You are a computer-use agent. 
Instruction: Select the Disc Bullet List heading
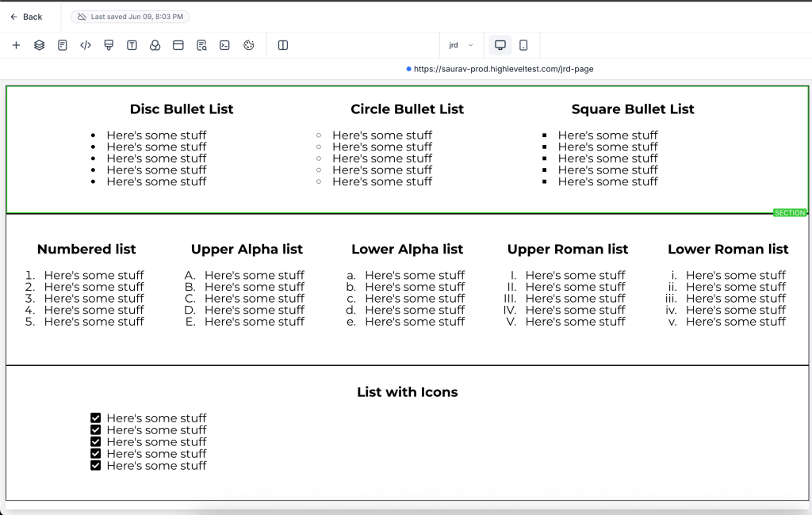tap(182, 109)
